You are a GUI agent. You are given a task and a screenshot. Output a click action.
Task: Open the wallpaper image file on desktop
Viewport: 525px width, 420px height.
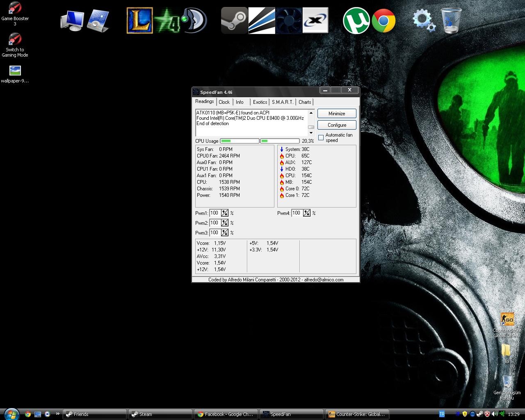click(15, 74)
